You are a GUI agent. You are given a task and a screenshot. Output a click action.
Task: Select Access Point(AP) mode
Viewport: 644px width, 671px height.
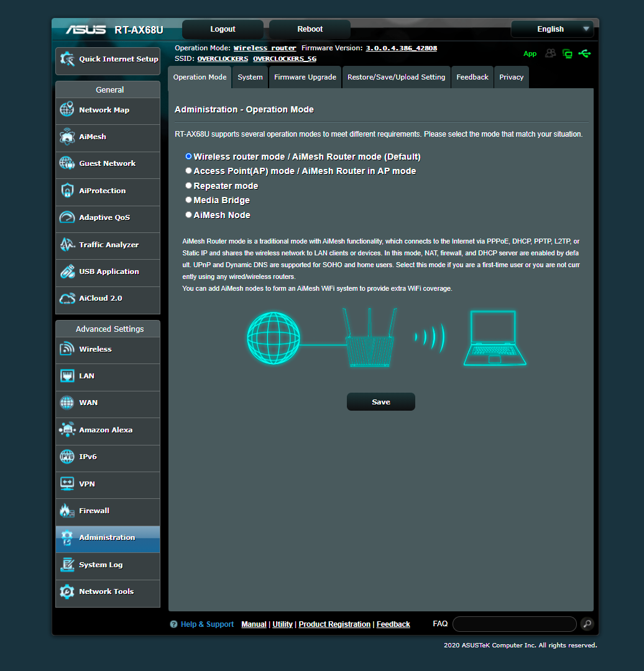coord(188,170)
